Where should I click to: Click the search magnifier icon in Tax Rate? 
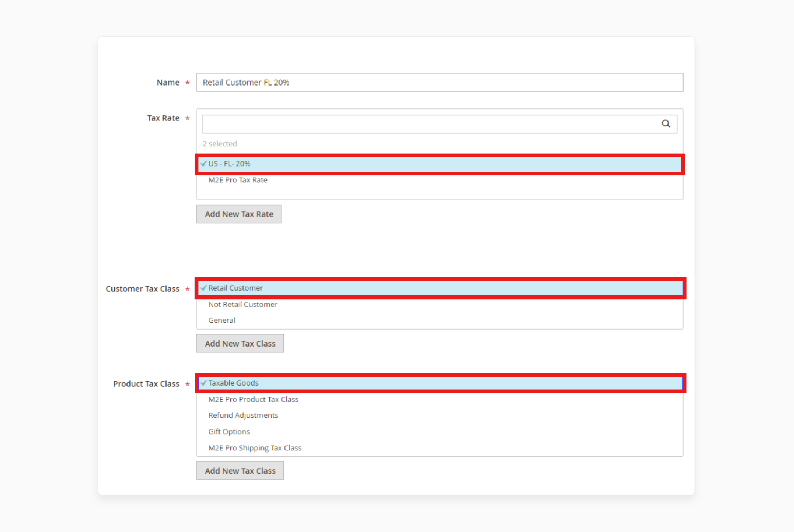pos(666,123)
